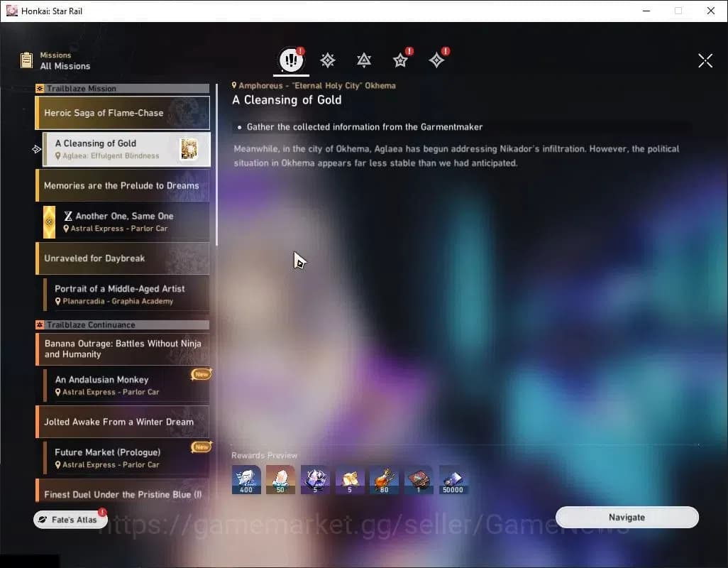Collapse Unraveled for Daybreak chapter
This screenshot has height=568, width=728.
tap(123, 258)
